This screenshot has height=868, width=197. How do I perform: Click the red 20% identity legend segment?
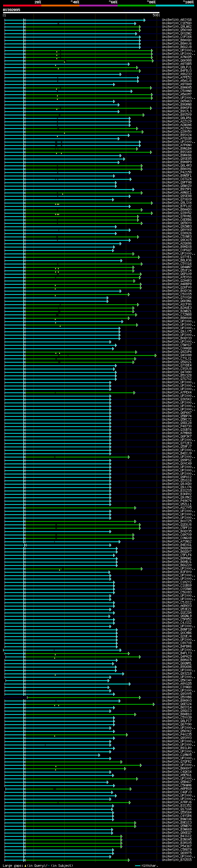(22, 6)
